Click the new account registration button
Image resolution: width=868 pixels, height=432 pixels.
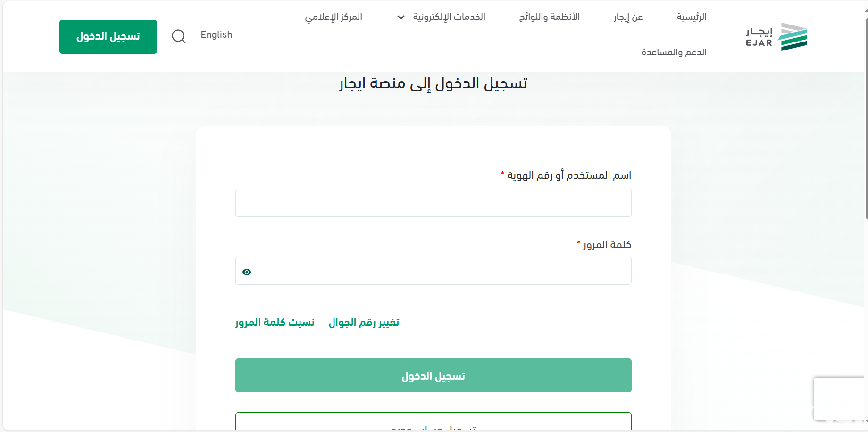click(434, 422)
